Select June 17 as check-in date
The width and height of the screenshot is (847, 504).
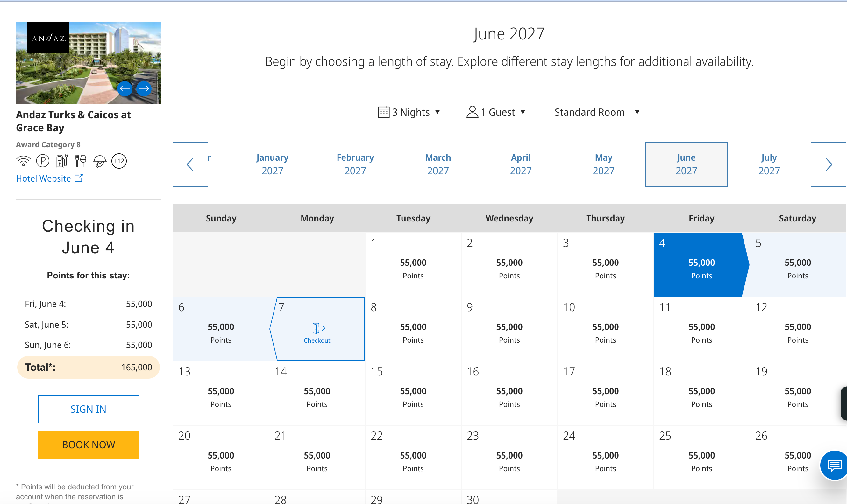(605, 393)
